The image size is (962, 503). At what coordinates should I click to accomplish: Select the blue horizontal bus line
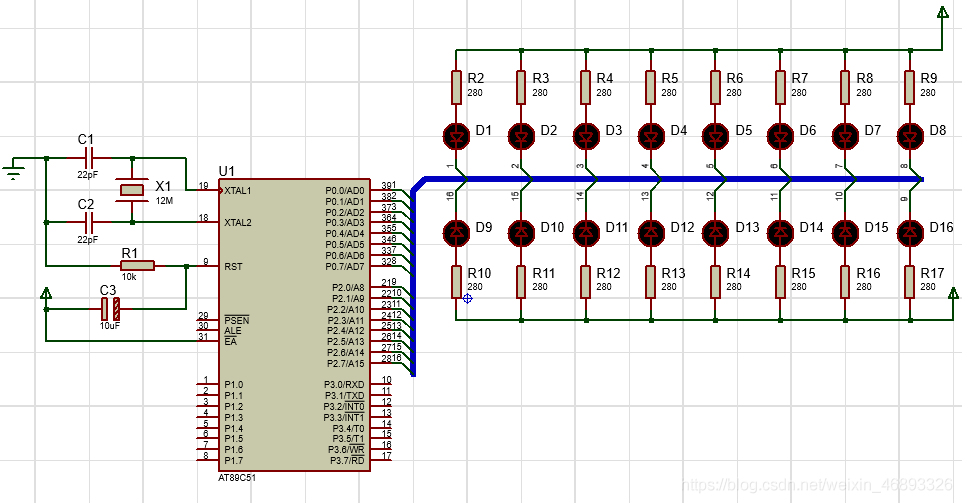pos(669,179)
